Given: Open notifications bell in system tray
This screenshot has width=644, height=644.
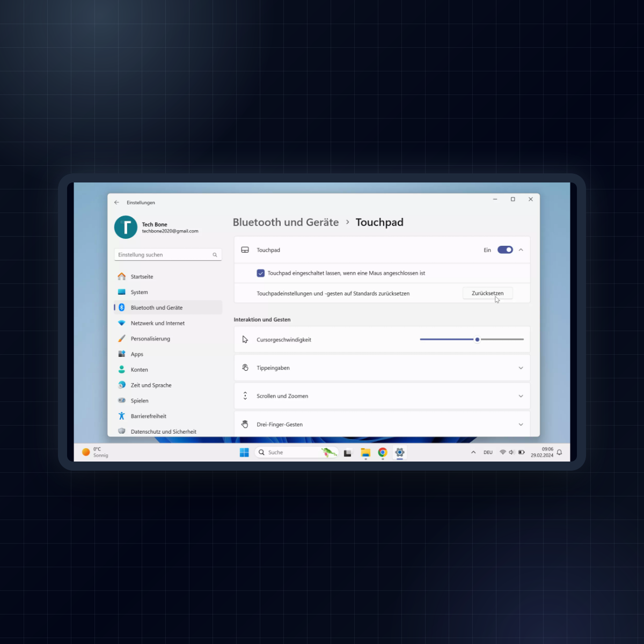Looking at the screenshot, I should click(559, 452).
